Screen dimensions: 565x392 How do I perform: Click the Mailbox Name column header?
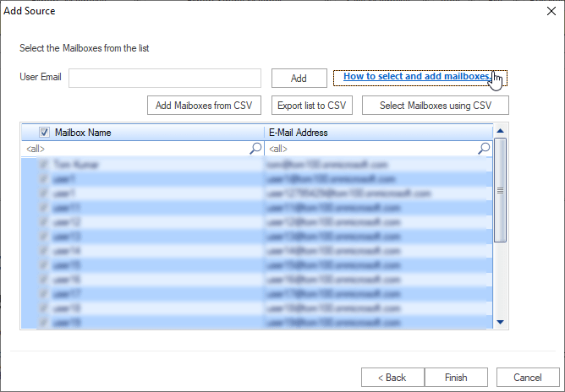coord(143,133)
